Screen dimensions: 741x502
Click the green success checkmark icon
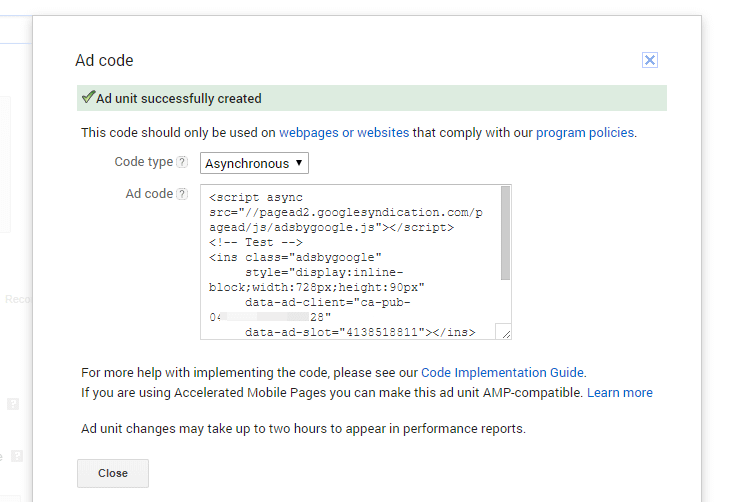click(x=88, y=98)
